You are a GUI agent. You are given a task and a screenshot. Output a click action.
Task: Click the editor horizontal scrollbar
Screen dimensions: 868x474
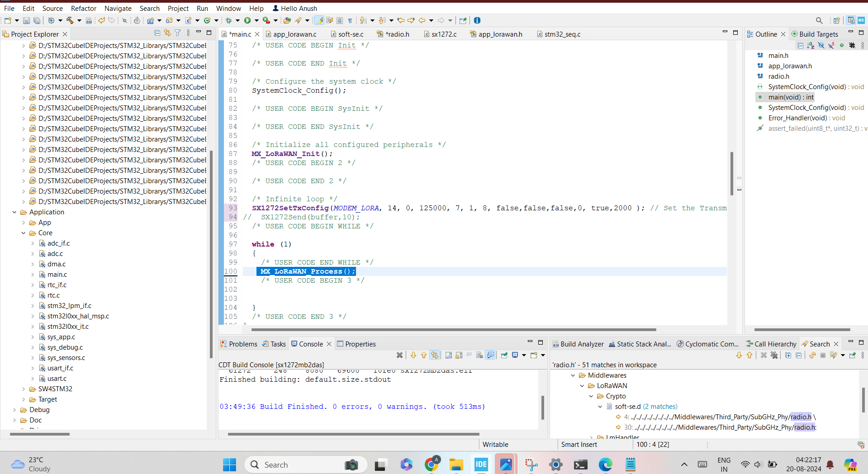[x=452, y=330]
